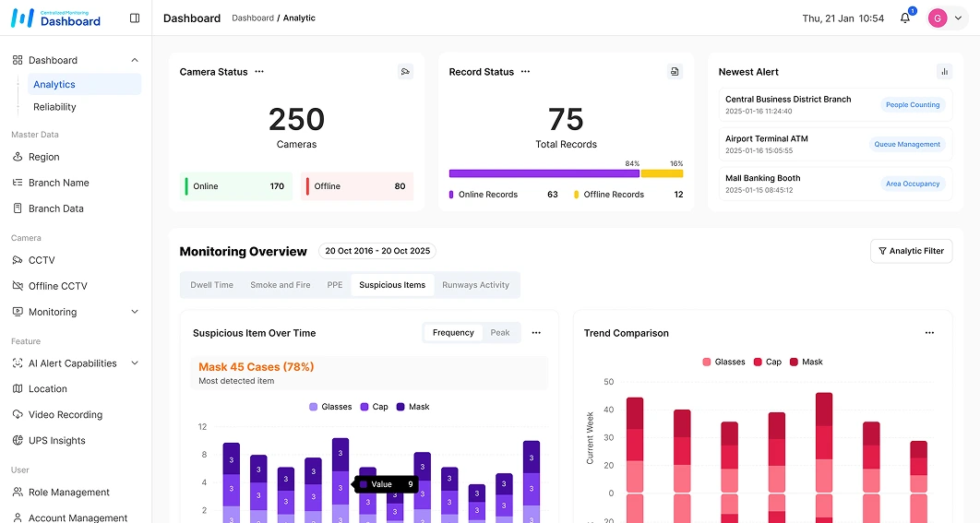980x523 pixels.
Task: Click camera icon in Camera Status card
Action: coord(405,72)
